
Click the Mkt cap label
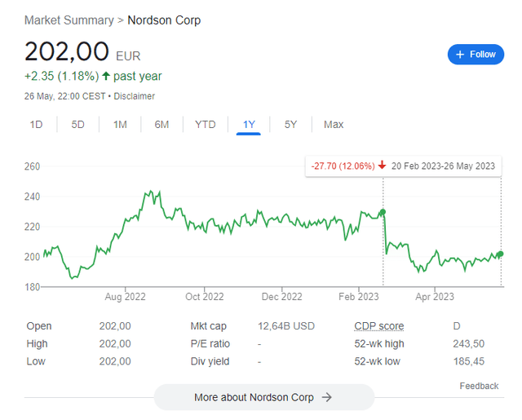(x=209, y=326)
